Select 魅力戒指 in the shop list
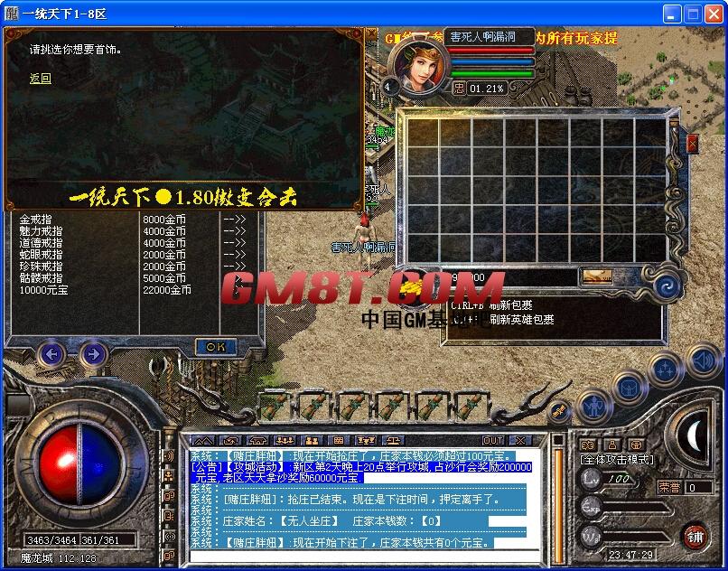Image resolution: width=728 pixels, height=571 pixels. (x=41, y=231)
